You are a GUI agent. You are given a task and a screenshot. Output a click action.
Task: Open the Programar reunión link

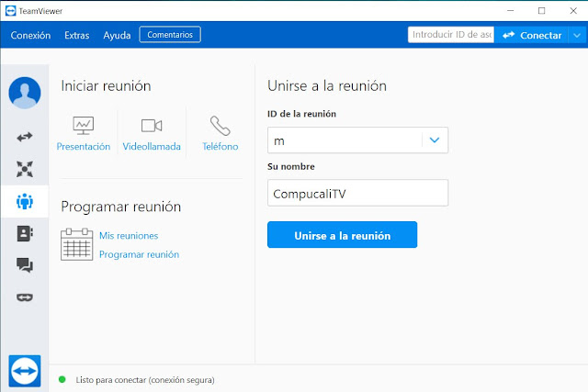(x=139, y=254)
